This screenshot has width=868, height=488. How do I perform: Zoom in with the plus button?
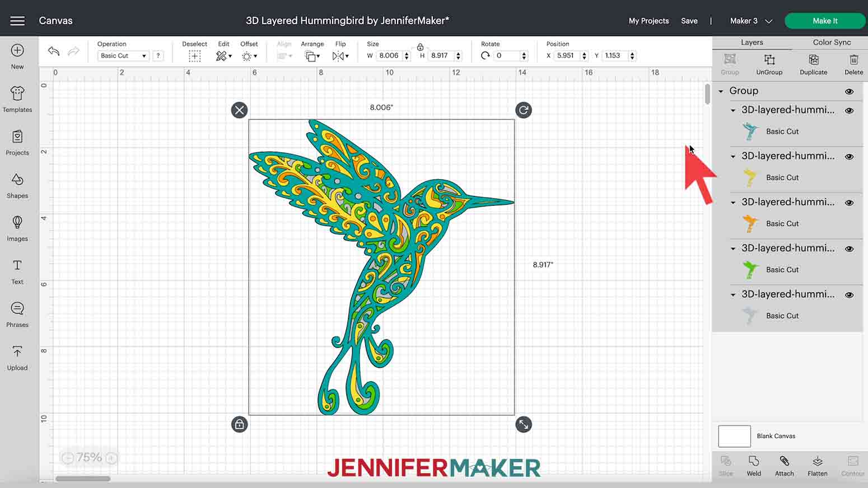[x=111, y=458]
